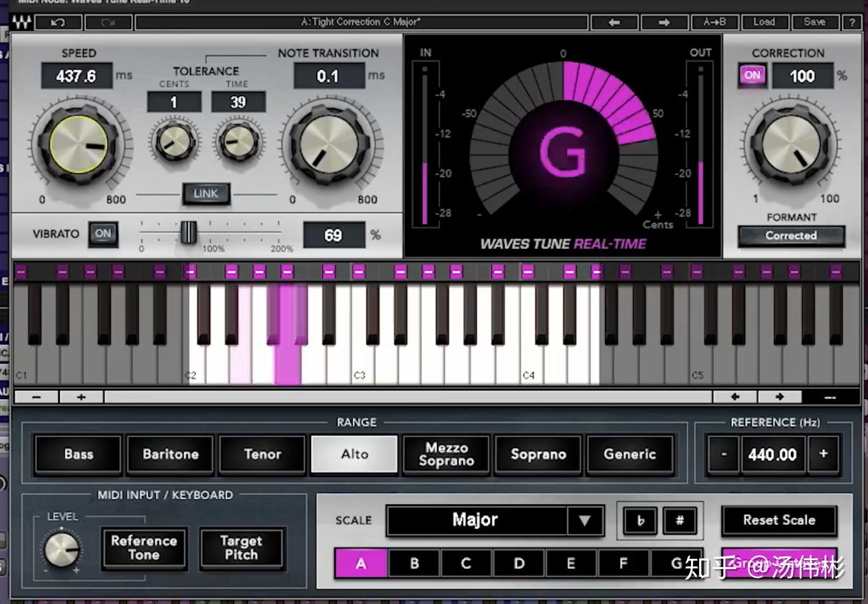The height and width of the screenshot is (604, 868).
Task: Change the Formant mode from Corrected
Action: pyautogui.click(x=791, y=235)
